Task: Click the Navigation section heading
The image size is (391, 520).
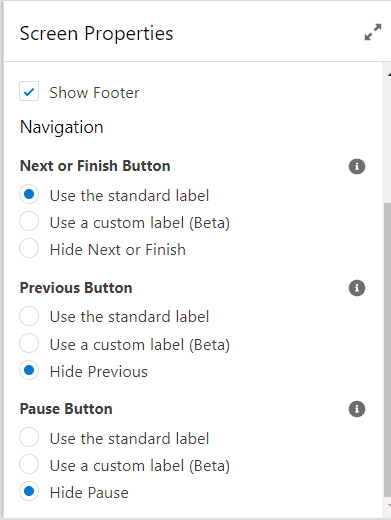Action: 62,127
